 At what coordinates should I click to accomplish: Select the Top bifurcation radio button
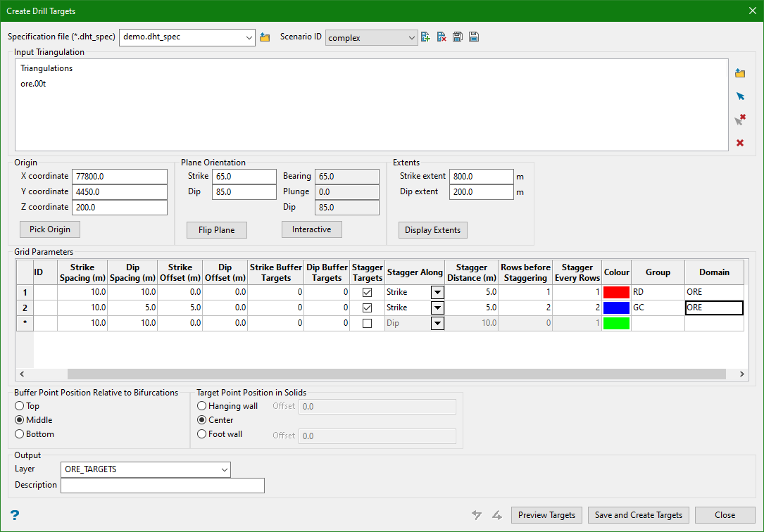pos(20,406)
